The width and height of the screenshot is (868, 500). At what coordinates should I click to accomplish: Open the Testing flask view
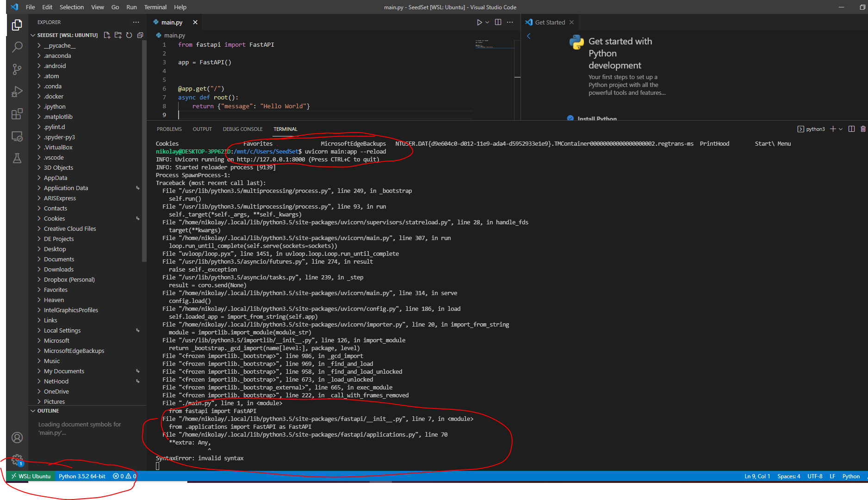[17, 158]
